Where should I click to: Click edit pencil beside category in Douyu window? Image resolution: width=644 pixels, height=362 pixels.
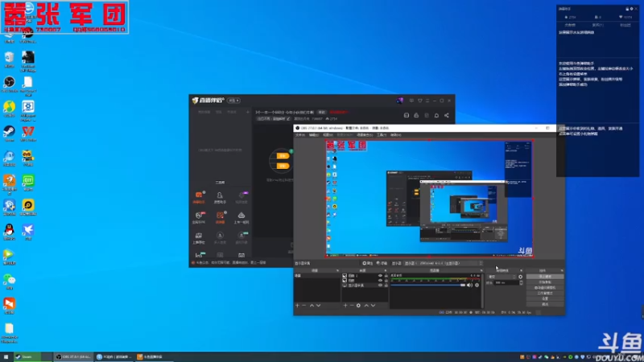pyautogui.click(x=288, y=119)
